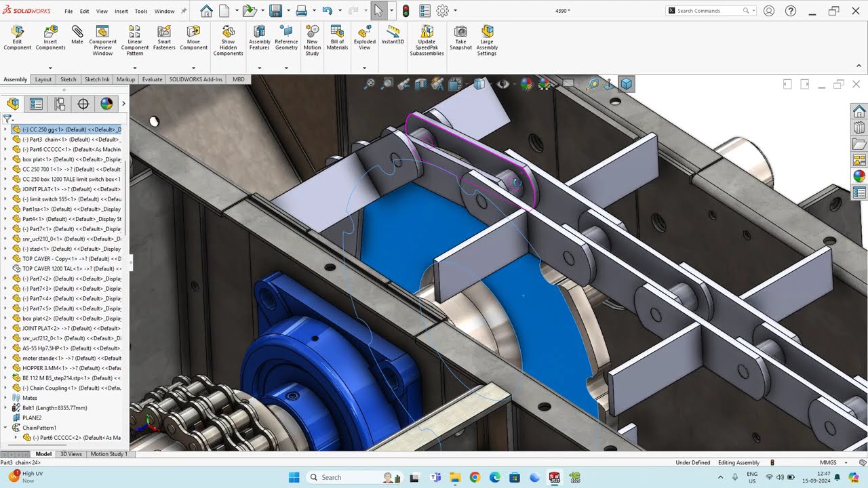
Task: Open the Bill of Materials tool
Action: (337, 37)
